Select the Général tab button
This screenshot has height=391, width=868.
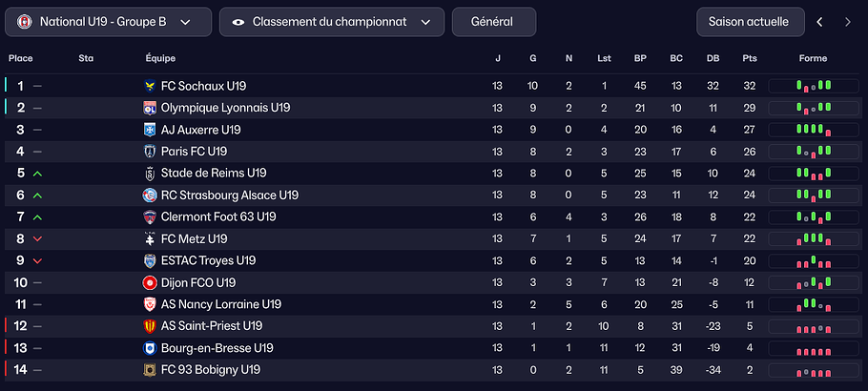(x=493, y=22)
